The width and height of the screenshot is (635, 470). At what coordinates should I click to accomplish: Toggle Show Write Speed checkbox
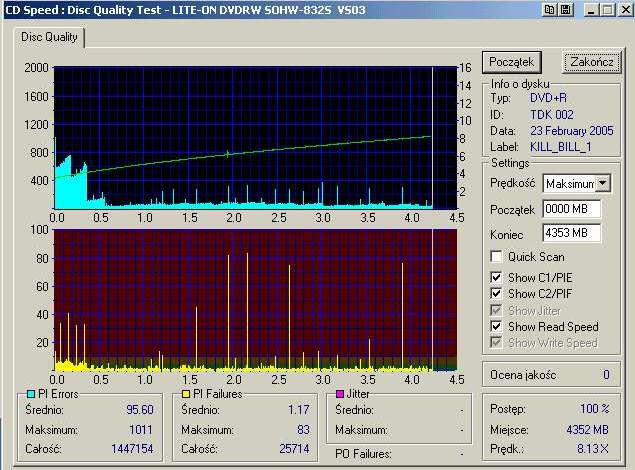point(496,342)
